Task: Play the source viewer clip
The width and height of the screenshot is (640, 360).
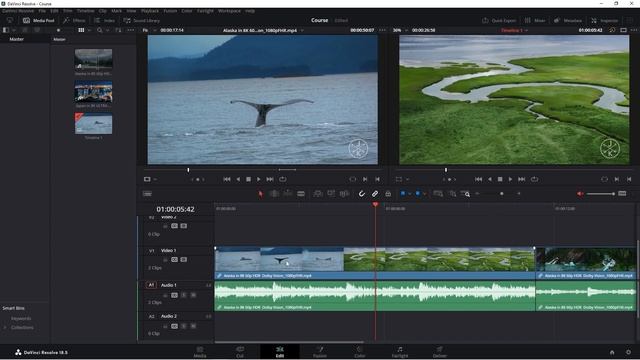Action: (259, 179)
